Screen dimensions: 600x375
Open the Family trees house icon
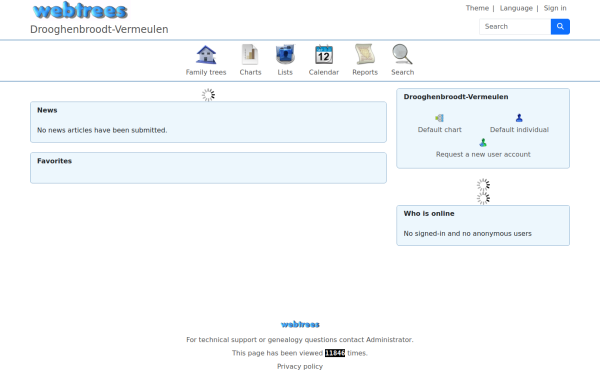[x=206, y=54]
